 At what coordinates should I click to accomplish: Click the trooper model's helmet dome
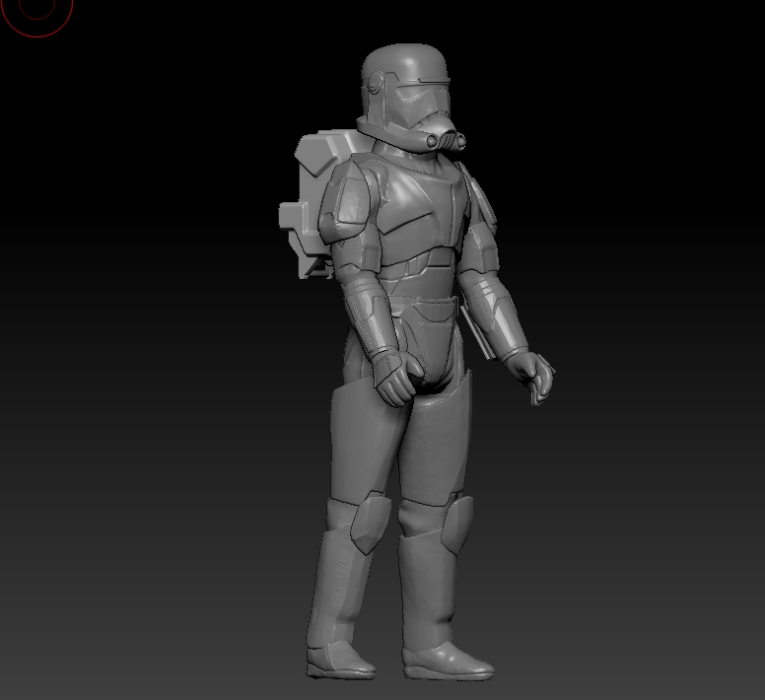pyautogui.click(x=405, y=63)
